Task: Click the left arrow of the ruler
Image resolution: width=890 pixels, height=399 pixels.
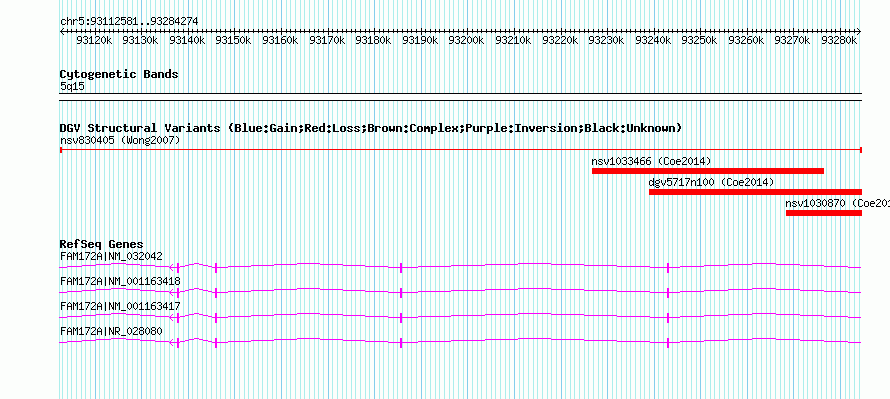Action: (62, 32)
